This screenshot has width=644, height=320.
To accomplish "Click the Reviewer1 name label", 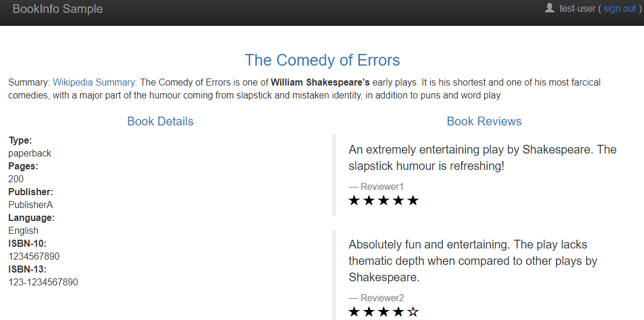I will pos(382,186).
